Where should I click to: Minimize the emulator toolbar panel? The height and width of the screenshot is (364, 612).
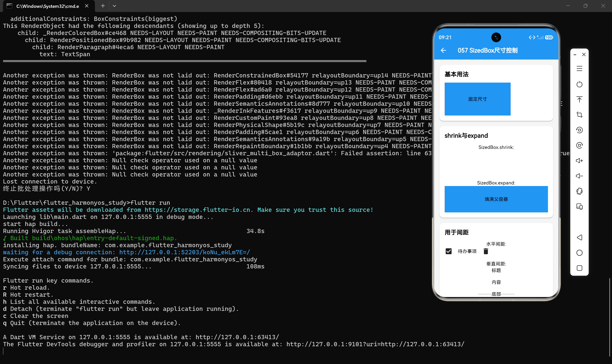pyautogui.click(x=575, y=54)
